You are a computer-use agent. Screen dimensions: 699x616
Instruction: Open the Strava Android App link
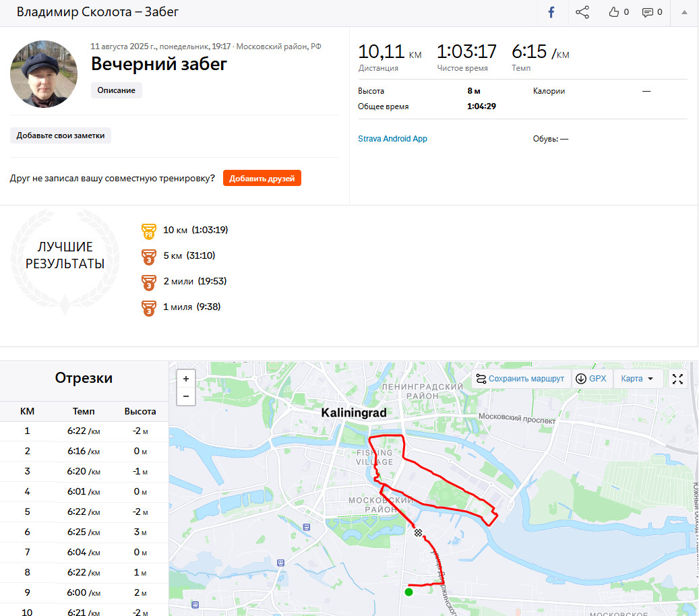(392, 139)
